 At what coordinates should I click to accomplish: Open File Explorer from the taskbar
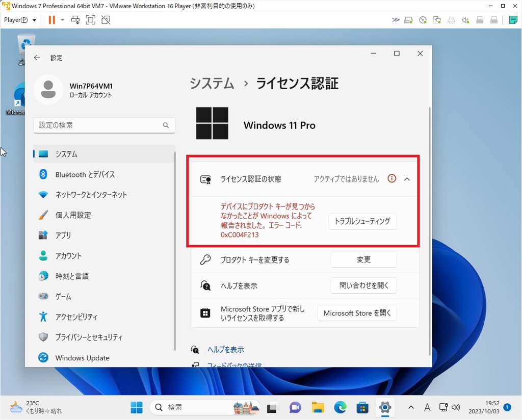coord(318,407)
